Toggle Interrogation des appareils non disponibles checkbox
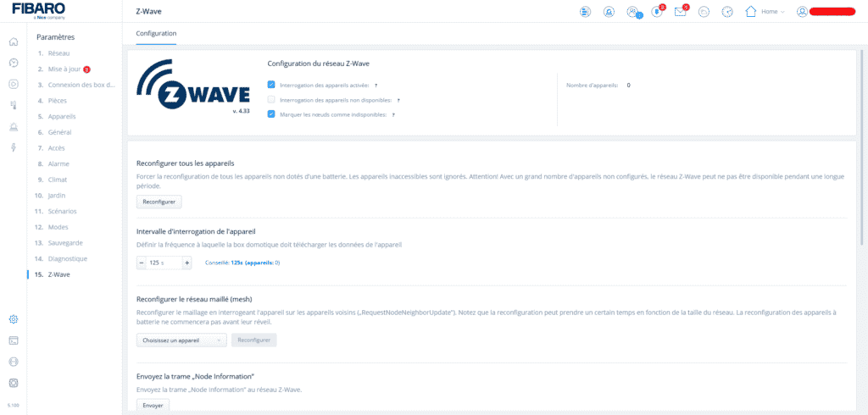Viewport: 868px width, 415px height. coord(271,100)
